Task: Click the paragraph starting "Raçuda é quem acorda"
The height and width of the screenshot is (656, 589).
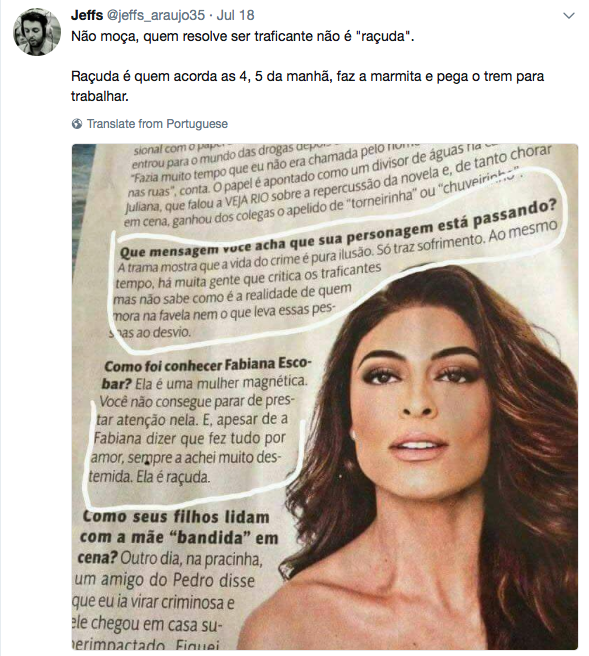Action: coord(307,86)
